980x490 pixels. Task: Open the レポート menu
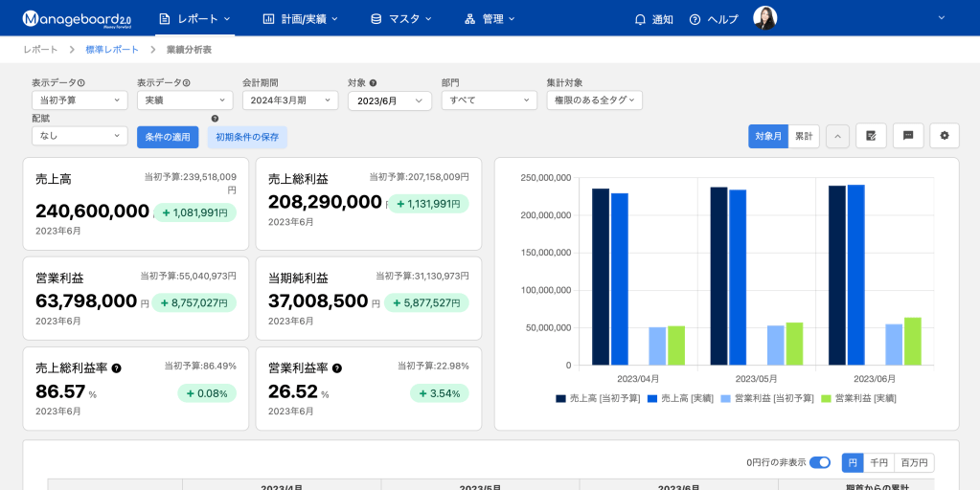(x=194, y=18)
